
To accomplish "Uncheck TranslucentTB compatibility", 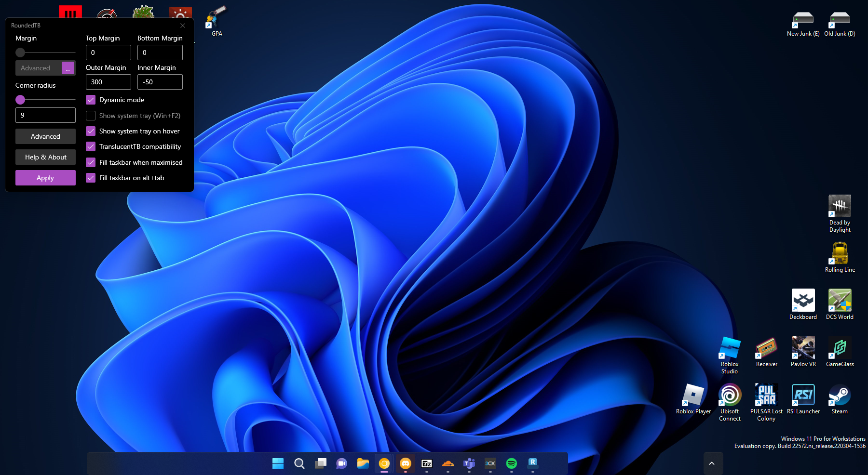I will point(91,146).
